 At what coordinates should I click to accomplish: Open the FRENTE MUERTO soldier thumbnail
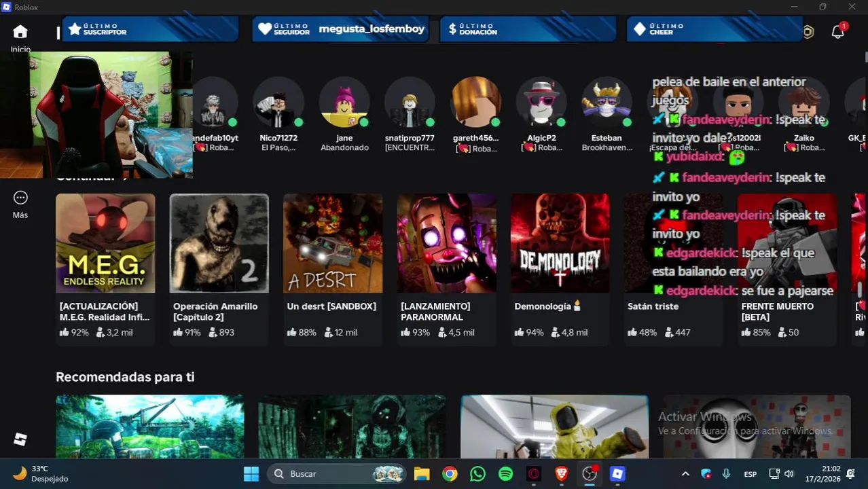787,243
